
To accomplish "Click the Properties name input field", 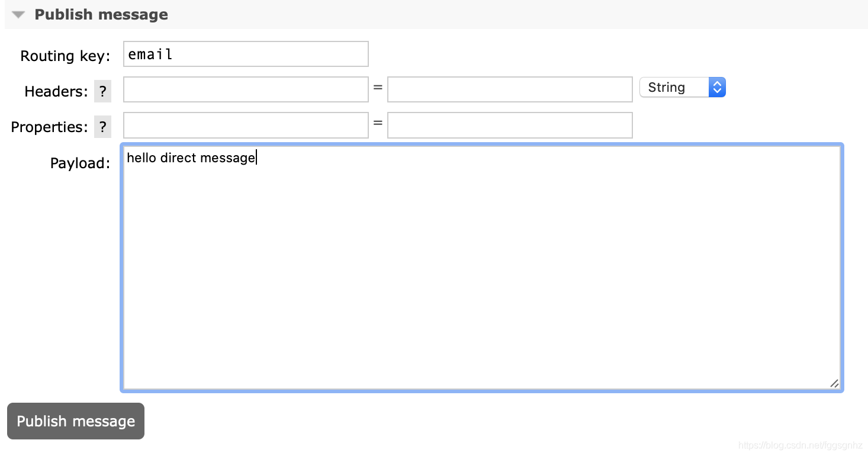I will point(246,125).
